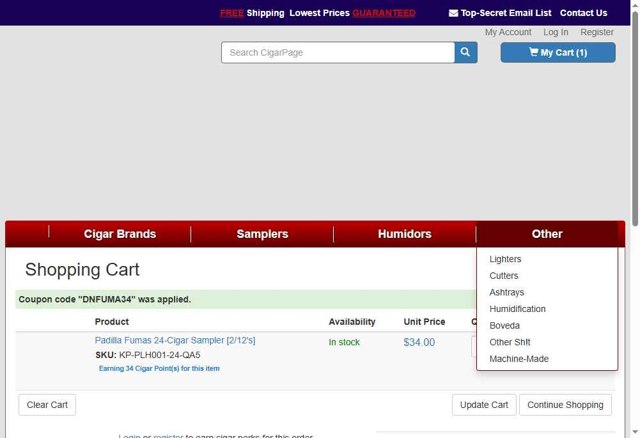Viewport: 640px width, 438px height.
Task: Focus the Search CigarPage field
Action: (338, 52)
